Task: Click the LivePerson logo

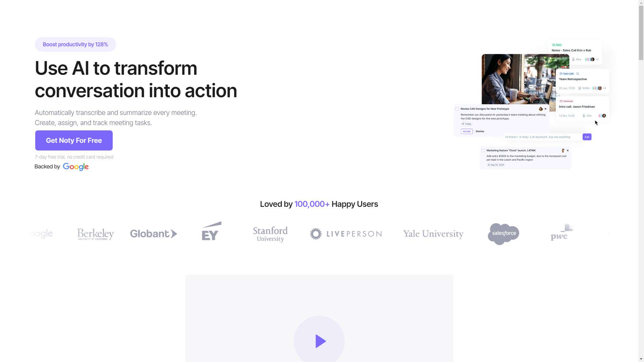Action: pos(346,234)
